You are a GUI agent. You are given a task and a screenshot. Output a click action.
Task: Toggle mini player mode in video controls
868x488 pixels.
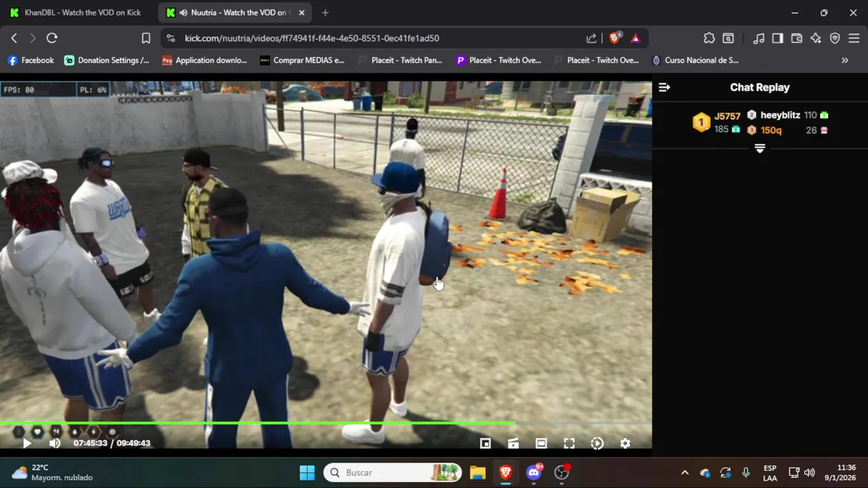coord(486,443)
